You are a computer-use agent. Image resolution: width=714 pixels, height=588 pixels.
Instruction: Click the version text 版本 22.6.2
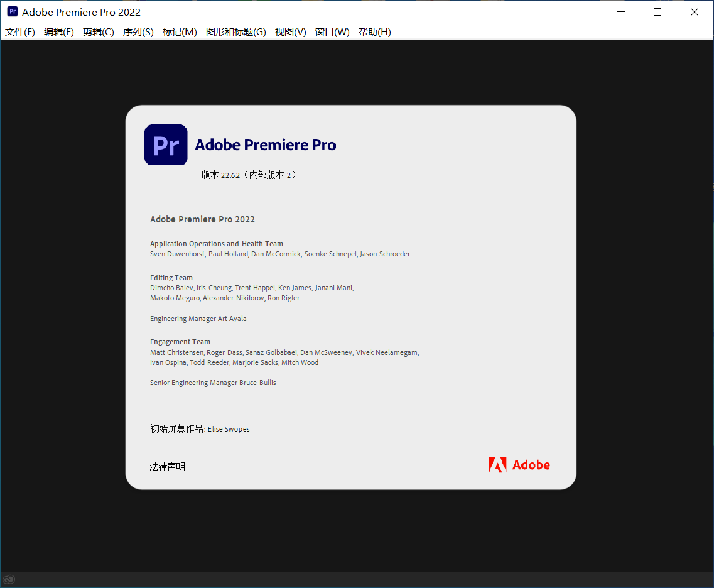click(x=249, y=175)
